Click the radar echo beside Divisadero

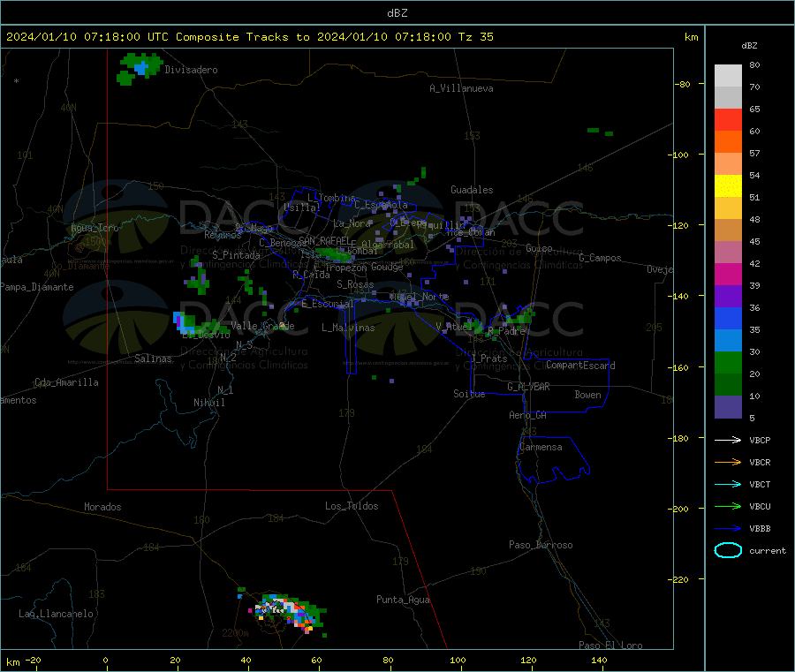[140, 68]
